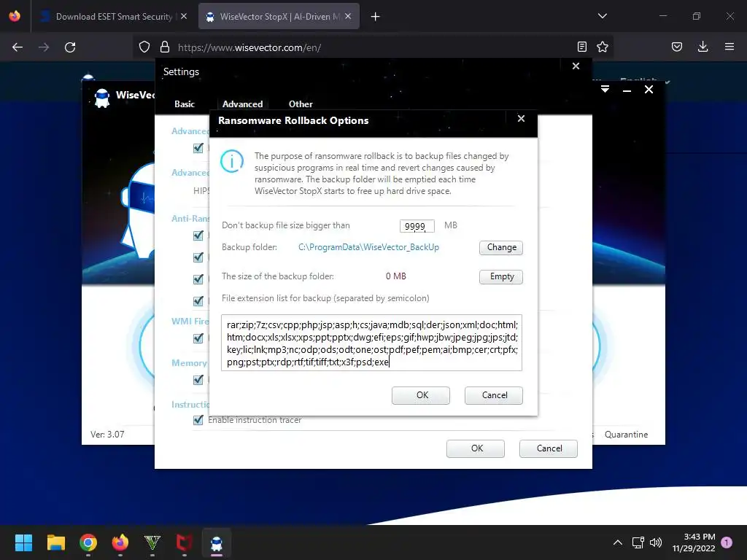Click the backup file size limit field
Image resolution: width=747 pixels, height=560 pixels.
417,226
